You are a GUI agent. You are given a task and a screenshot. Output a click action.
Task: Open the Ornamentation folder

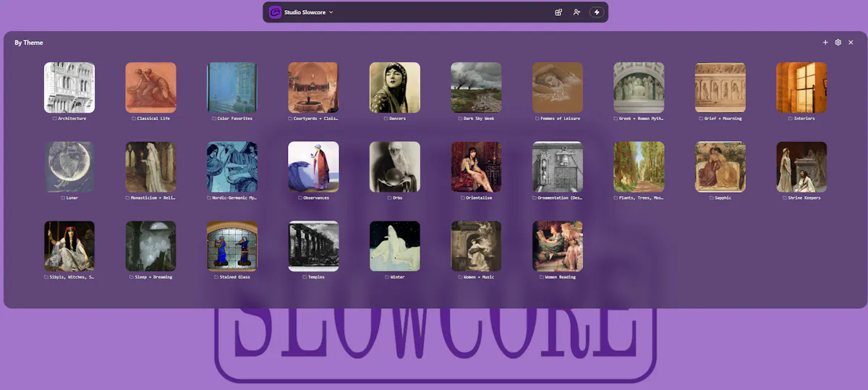coord(558,166)
